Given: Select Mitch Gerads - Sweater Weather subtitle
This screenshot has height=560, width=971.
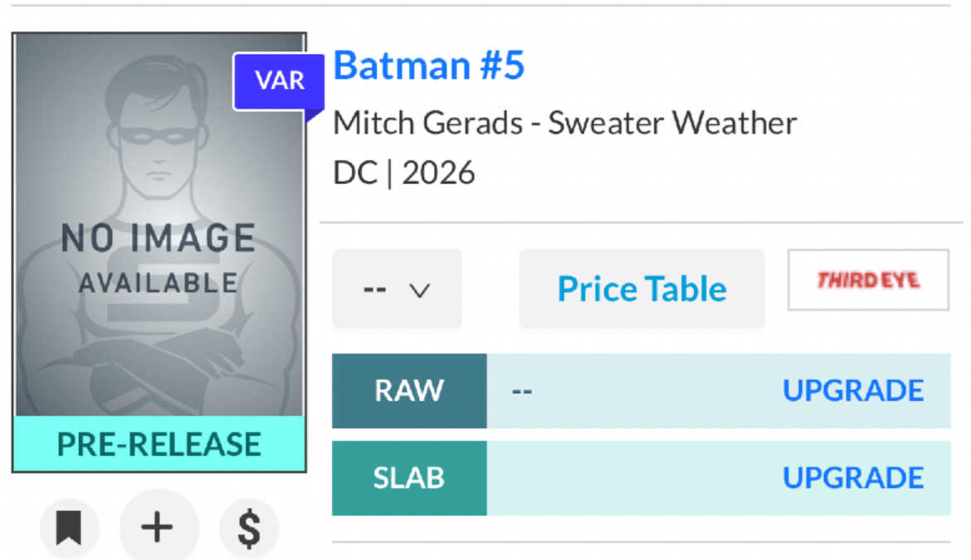Looking at the screenshot, I should [564, 124].
